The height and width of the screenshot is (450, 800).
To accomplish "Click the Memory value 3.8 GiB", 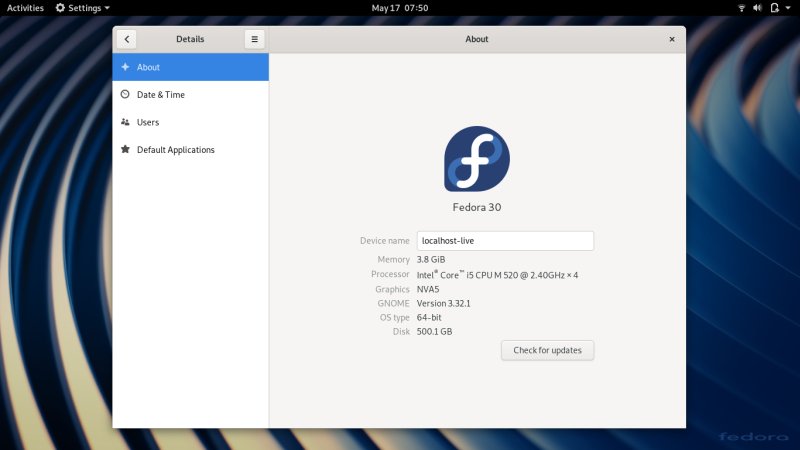I will click(x=431, y=260).
